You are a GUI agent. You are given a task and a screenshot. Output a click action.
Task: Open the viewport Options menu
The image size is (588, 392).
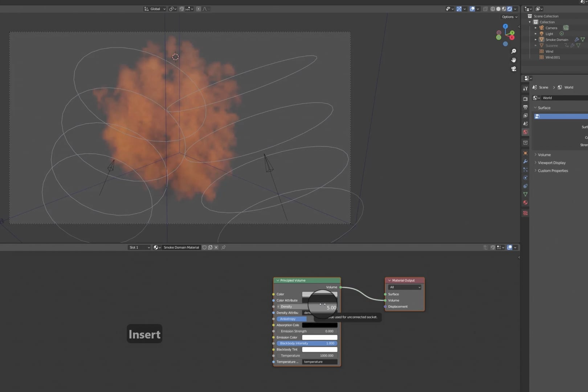pyautogui.click(x=509, y=17)
